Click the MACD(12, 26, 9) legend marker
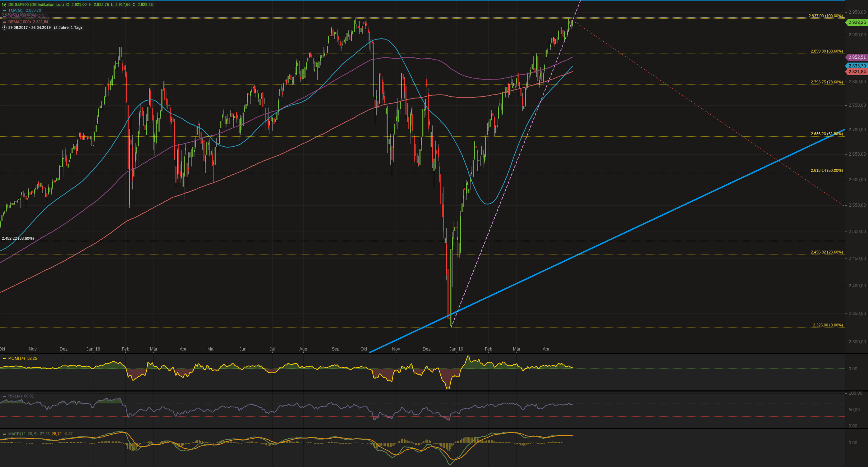Viewport: 868px width, 467px height. click(x=5, y=434)
